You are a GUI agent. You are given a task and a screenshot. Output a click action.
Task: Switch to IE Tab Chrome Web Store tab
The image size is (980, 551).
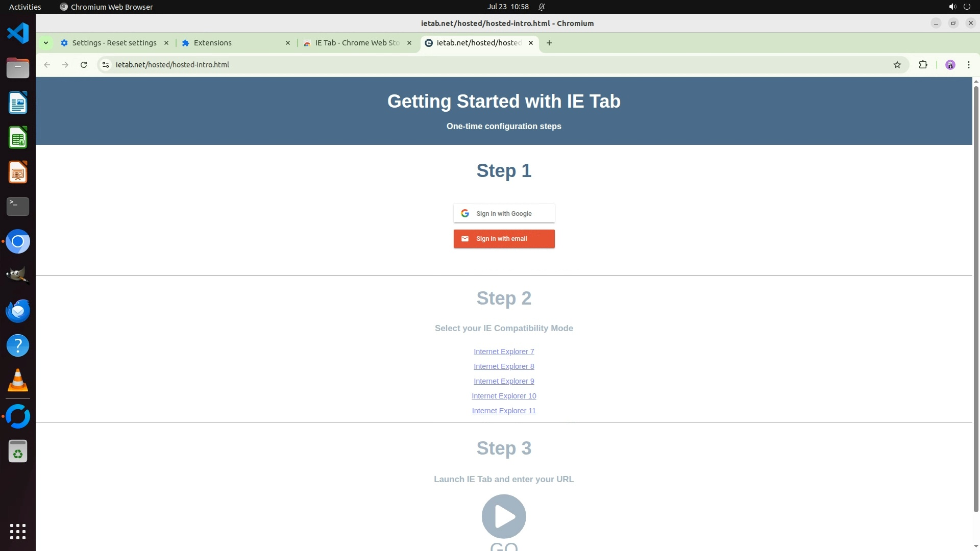357,43
